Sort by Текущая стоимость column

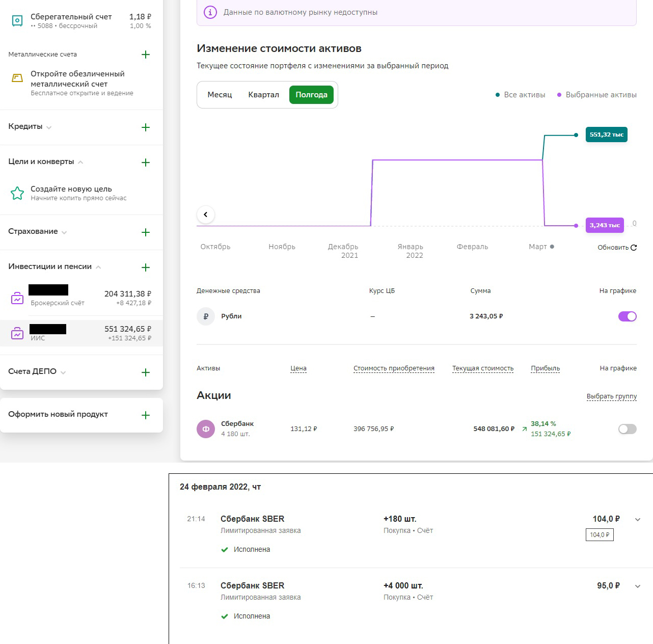[x=483, y=368]
